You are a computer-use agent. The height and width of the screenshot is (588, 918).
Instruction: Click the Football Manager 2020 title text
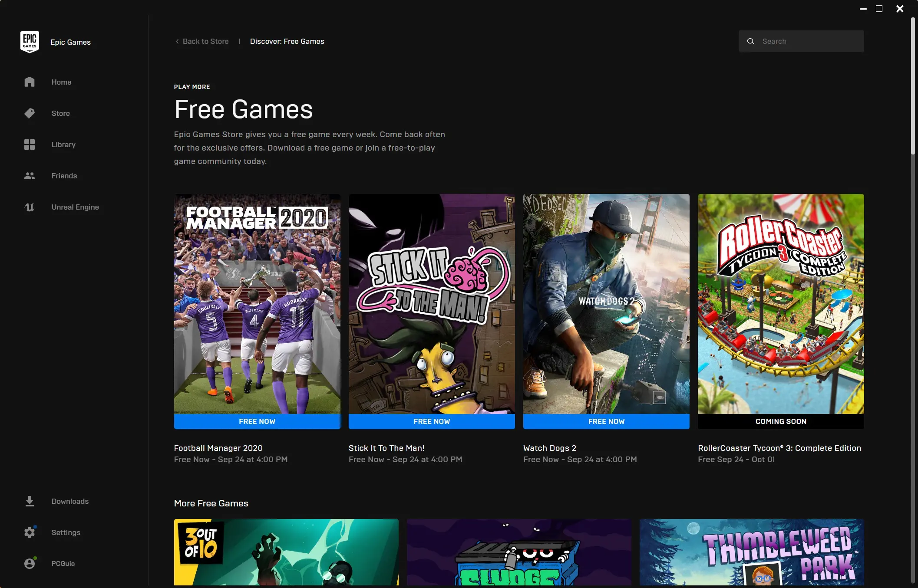[x=218, y=448]
